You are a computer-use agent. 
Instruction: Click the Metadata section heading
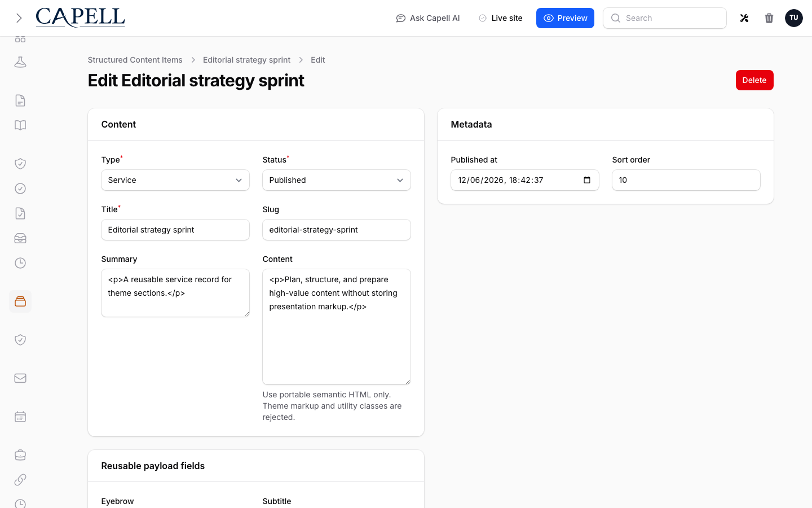coord(471,124)
